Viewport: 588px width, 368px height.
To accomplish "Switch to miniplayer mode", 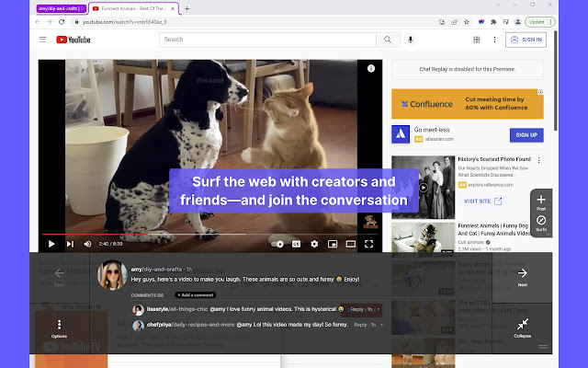I will [333, 244].
